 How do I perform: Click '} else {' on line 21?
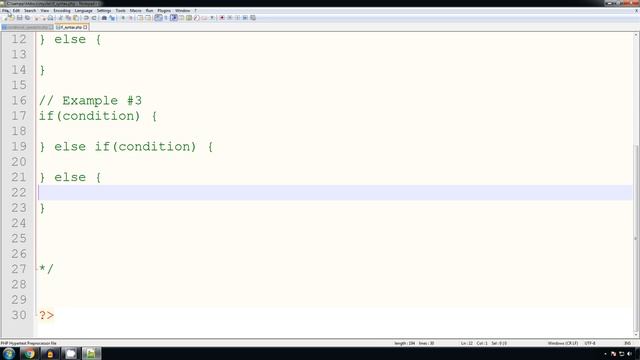70,177
